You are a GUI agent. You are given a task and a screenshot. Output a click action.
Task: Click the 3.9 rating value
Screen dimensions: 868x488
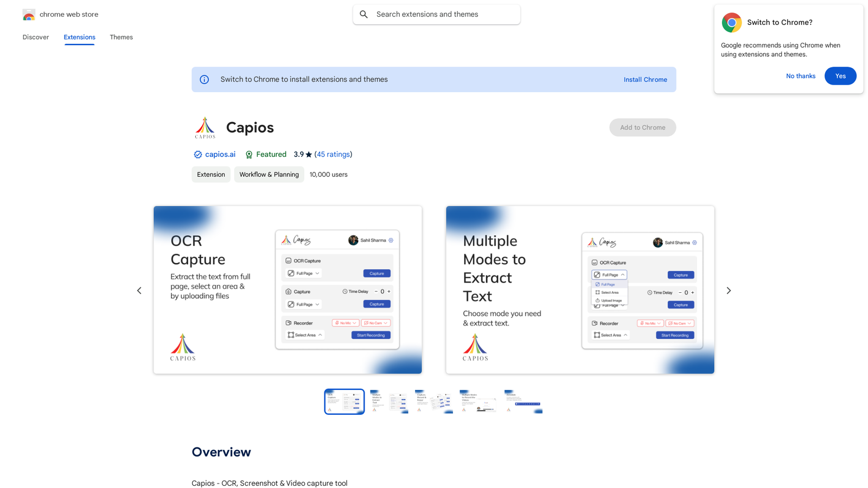pos(298,155)
